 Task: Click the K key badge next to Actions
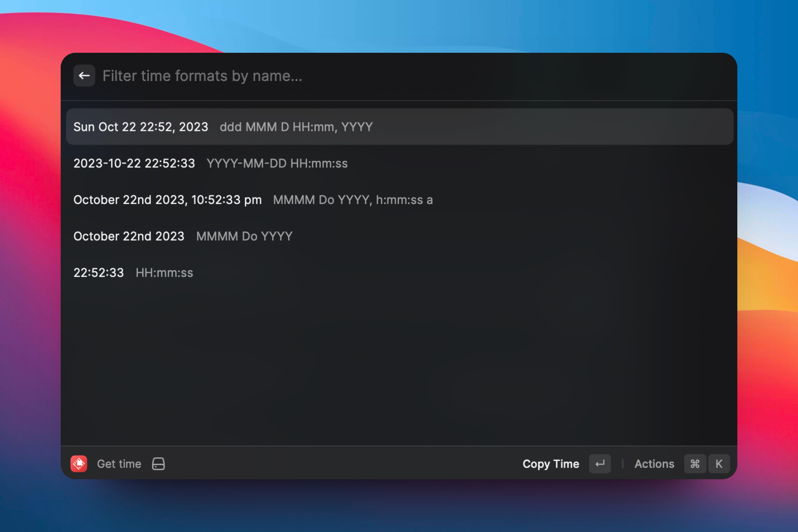[x=719, y=464]
